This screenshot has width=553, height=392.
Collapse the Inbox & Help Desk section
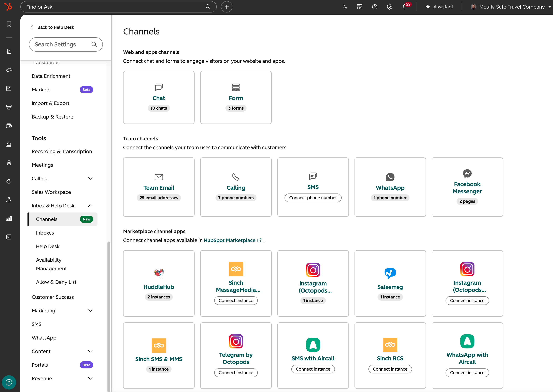point(90,206)
